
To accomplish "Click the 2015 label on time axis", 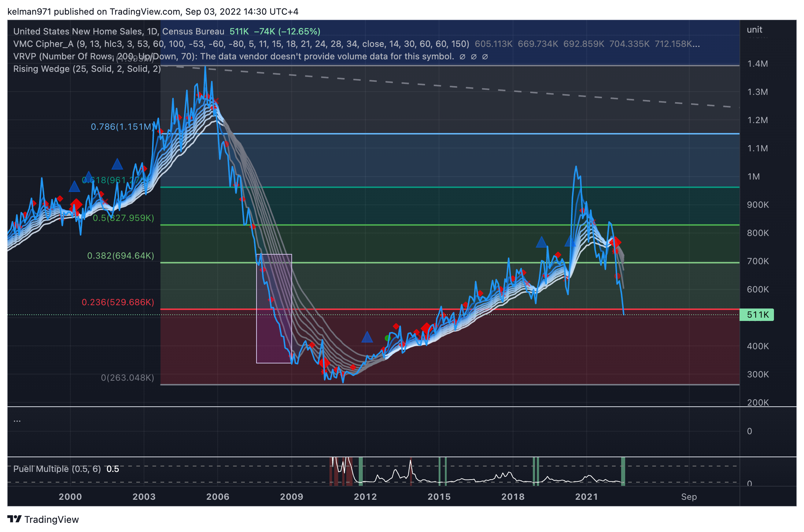I will (439, 497).
